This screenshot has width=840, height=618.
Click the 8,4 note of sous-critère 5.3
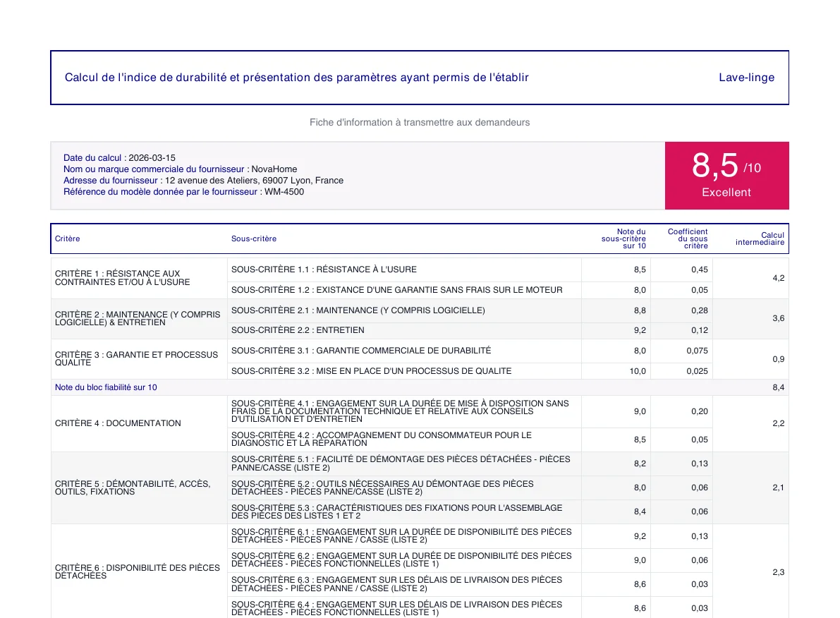pos(640,511)
